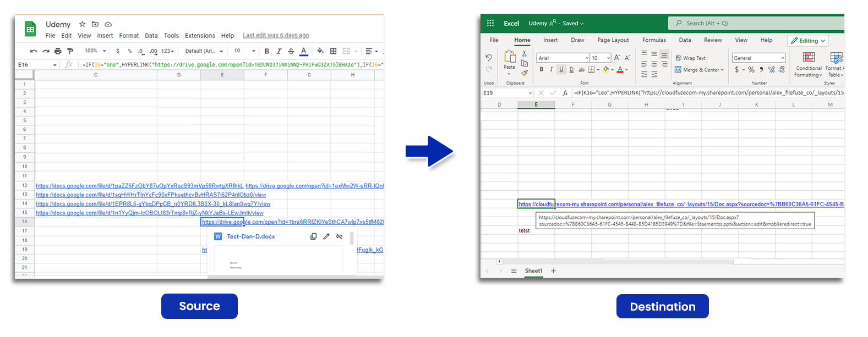Image resolution: width=868 pixels, height=337 pixels.
Task: Star the Udemy spreadsheet in Google Sheets
Action: (83, 24)
